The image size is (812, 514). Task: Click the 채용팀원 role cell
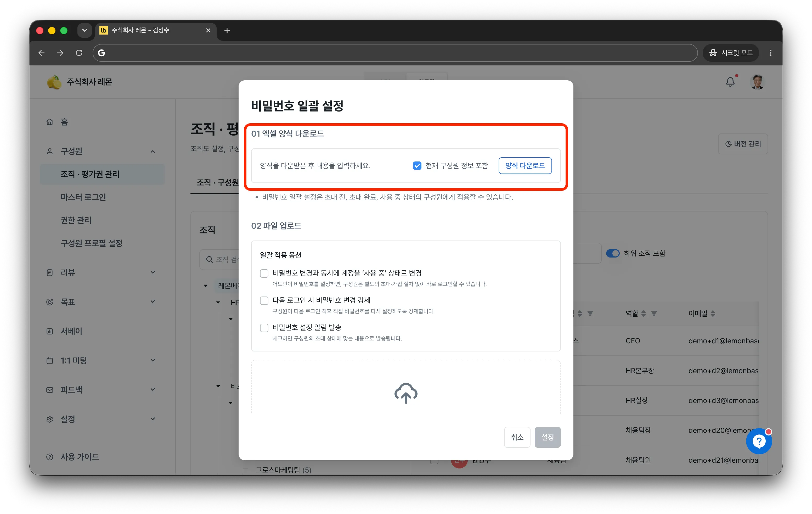(x=638, y=460)
